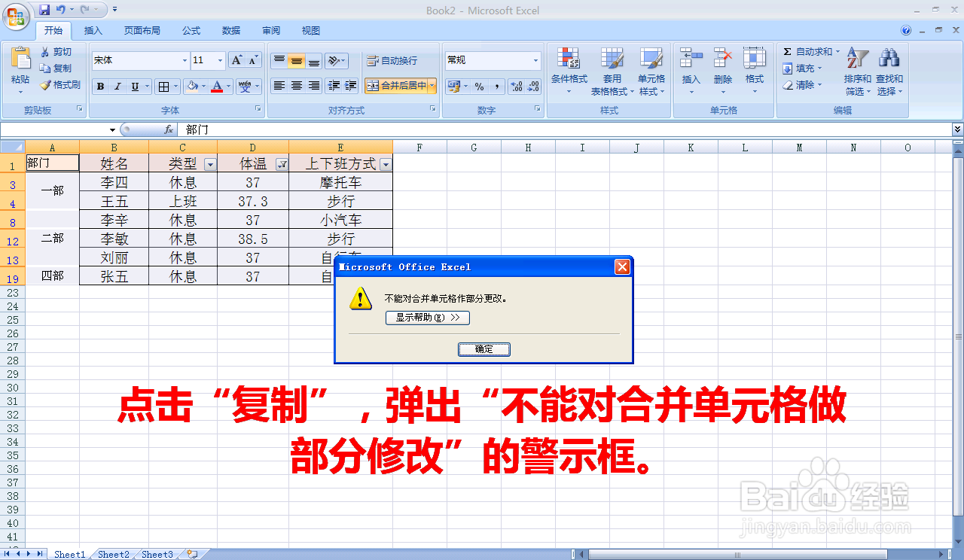Toggle Bold formatting
Image resolution: width=964 pixels, height=560 pixels.
point(100,87)
